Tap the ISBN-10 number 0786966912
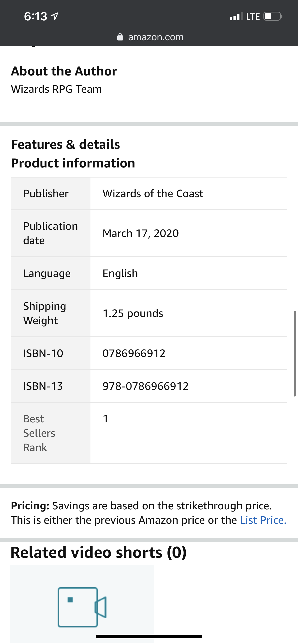Screen dimensions: 298x644 134,353
